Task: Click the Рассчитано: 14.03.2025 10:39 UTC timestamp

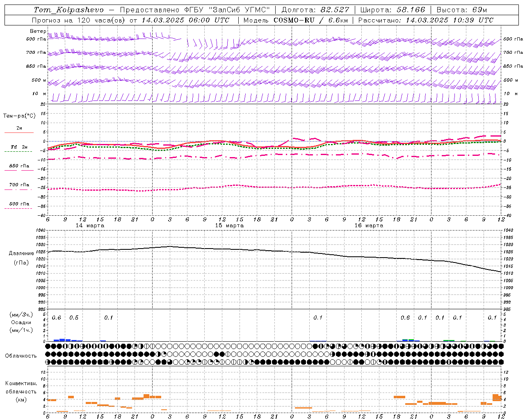Action: 426,20
